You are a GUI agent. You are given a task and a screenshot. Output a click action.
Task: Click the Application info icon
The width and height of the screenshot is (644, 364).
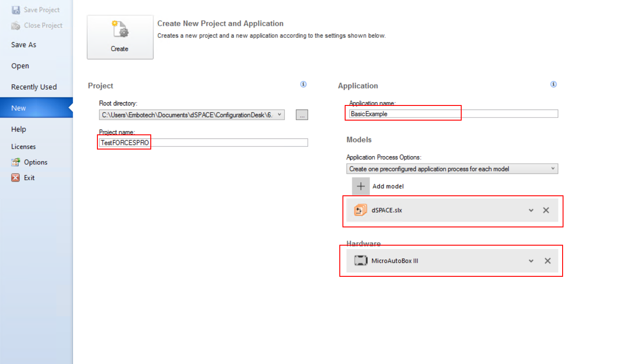point(553,84)
